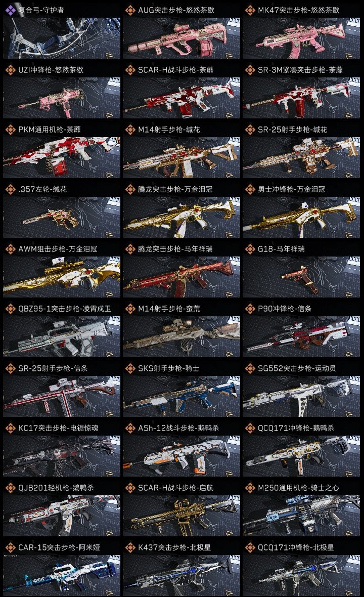
Task: Choose the 腾龙突击步枪-马年祥瑞 weapon preview
Action: click(181, 277)
